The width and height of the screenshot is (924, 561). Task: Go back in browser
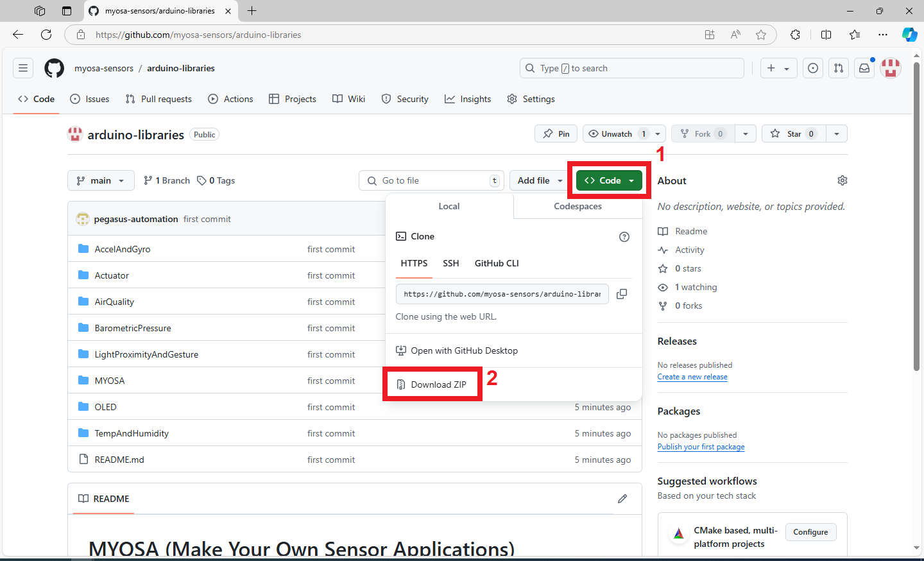click(x=18, y=35)
